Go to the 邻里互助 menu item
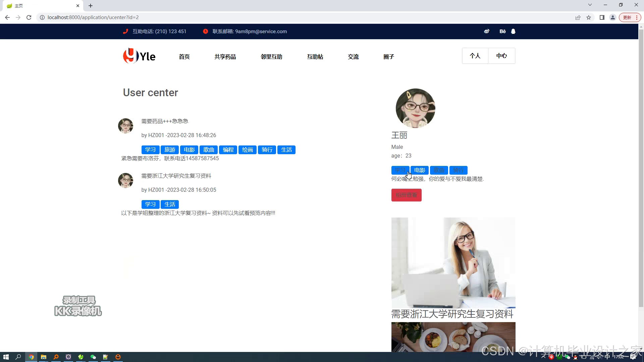The height and width of the screenshot is (362, 644). 271,57
